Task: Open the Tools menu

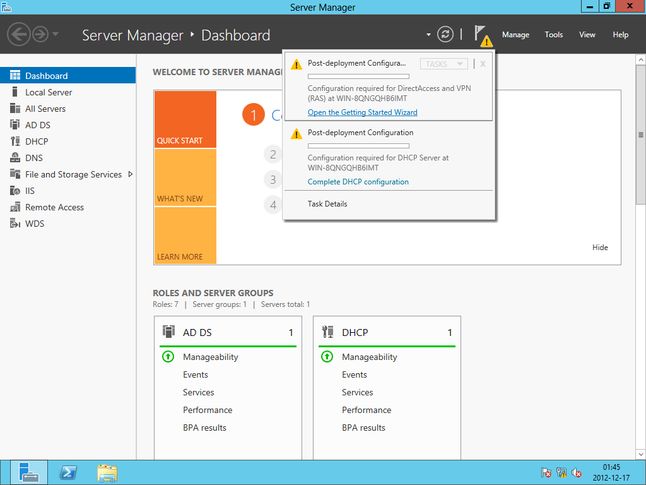Action: (553, 35)
